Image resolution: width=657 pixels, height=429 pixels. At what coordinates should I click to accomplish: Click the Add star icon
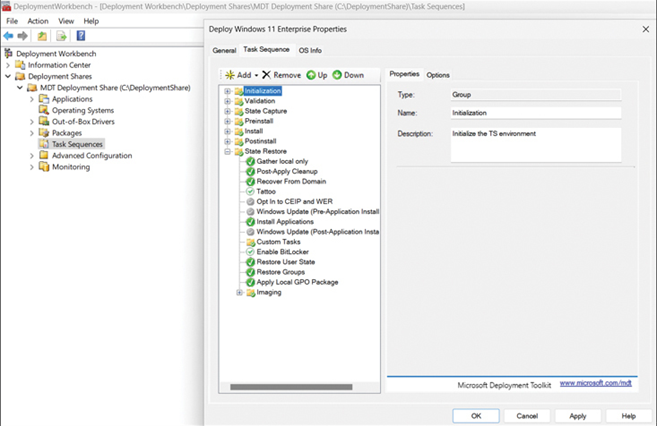(230, 75)
